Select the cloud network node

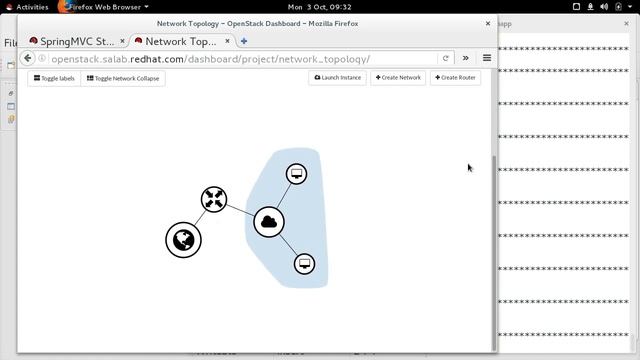click(269, 222)
